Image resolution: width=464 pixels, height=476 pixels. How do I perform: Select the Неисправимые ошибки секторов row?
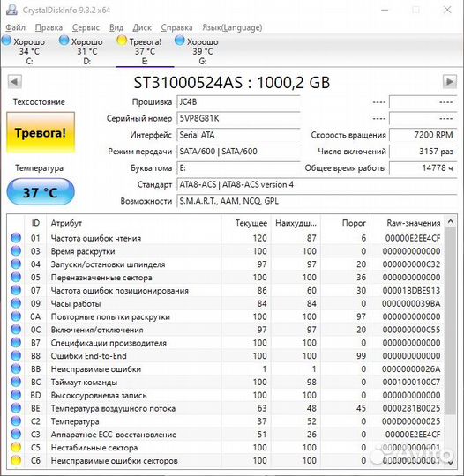pyautogui.click(x=226, y=460)
